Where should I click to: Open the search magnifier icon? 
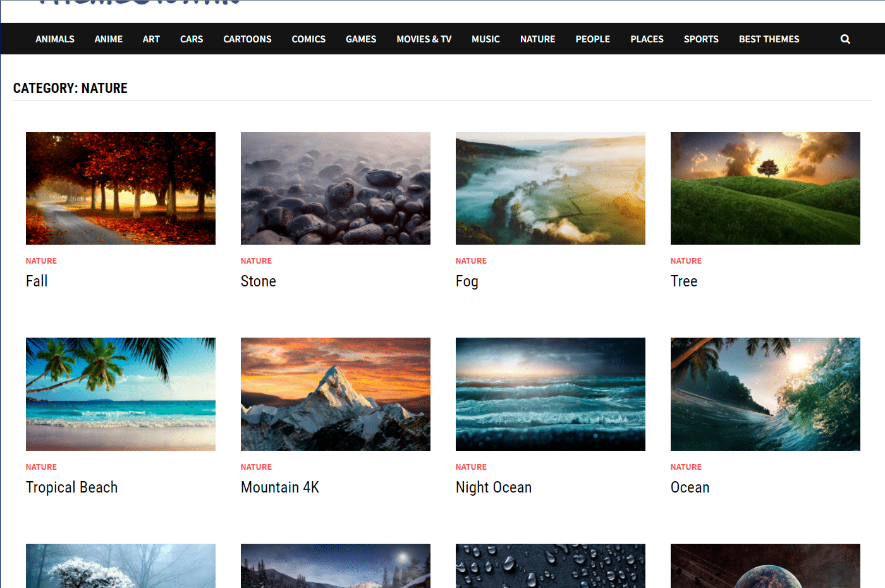[845, 39]
